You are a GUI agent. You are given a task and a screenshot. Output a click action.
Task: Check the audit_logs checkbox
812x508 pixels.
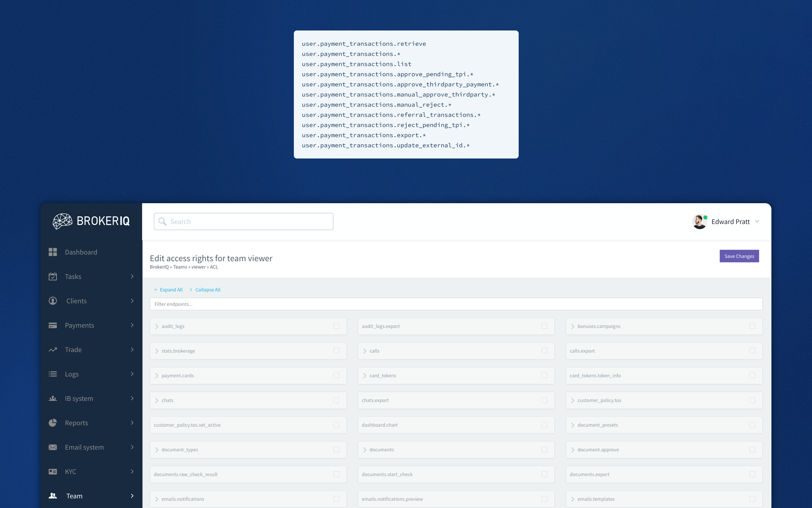[336, 326]
